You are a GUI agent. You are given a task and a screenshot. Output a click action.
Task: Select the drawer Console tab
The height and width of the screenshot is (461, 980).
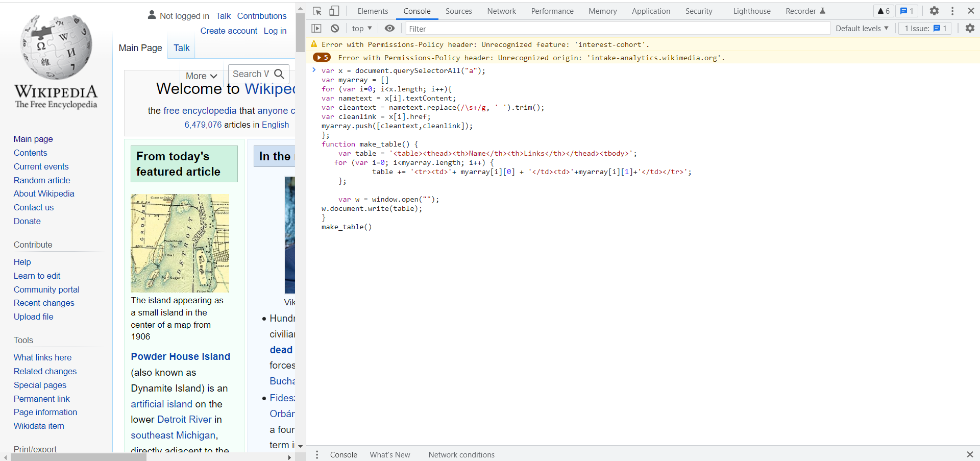tap(344, 454)
